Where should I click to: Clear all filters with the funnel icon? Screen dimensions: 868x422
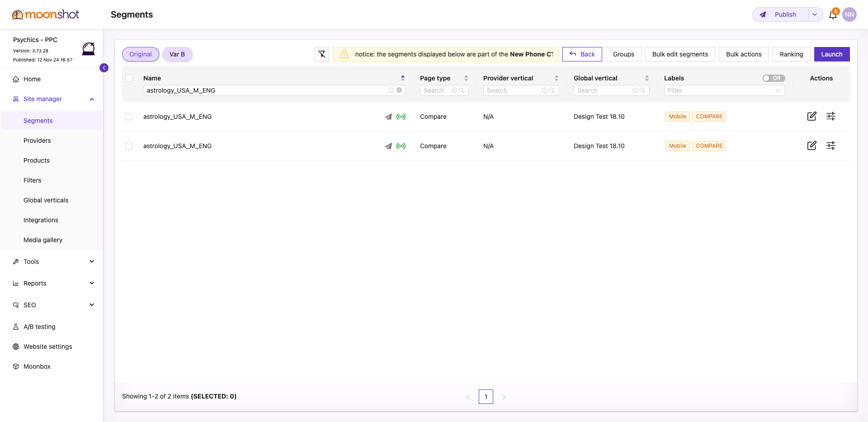pyautogui.click(x=322, y=54)
